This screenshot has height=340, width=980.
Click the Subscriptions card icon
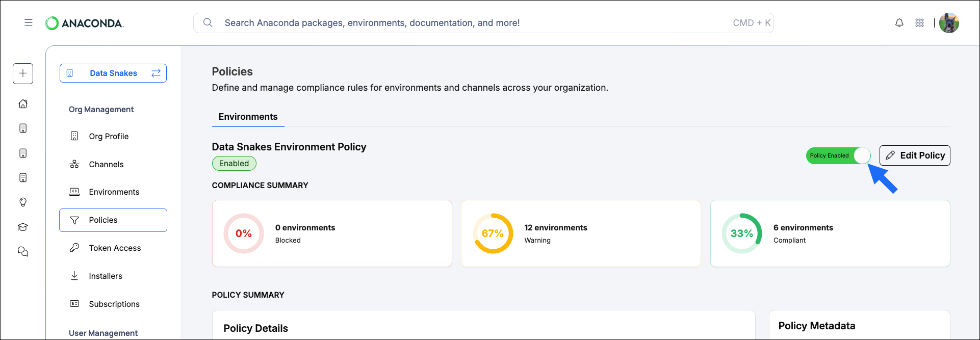coord(74,304)
